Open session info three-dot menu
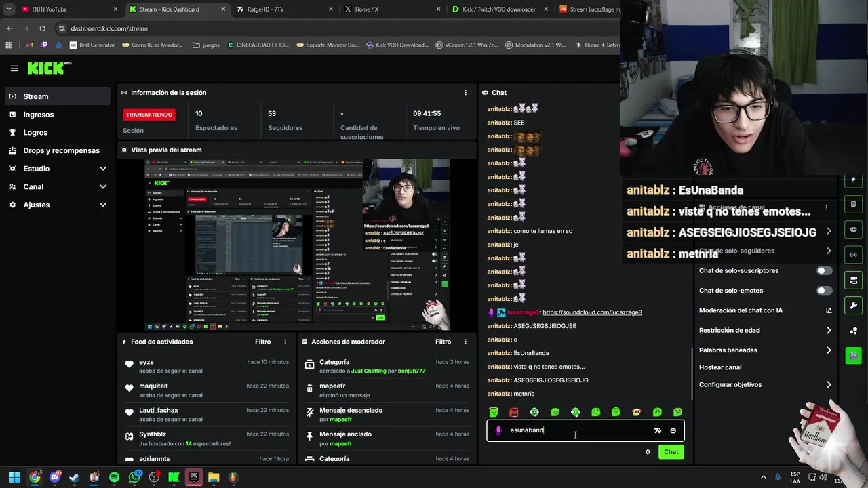Image resolution: width=868 pixels, height=488 pixels. coord(465,93)
